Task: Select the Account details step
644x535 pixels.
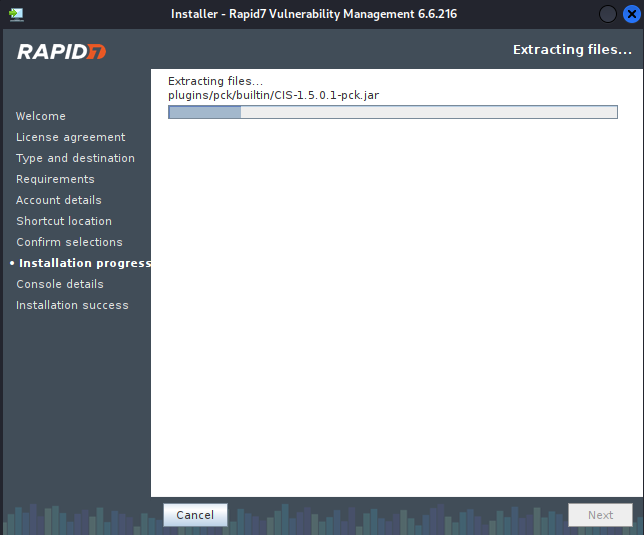Action: coord(59,200)
